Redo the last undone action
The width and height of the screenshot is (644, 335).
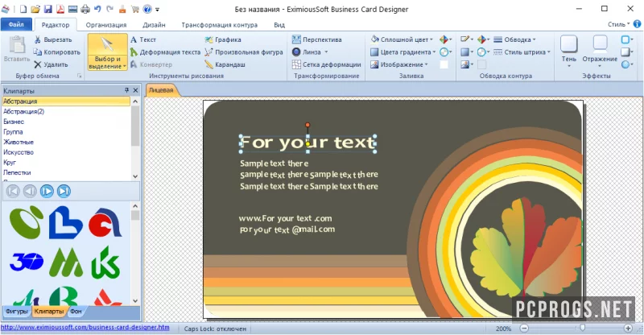pos(109,9)
